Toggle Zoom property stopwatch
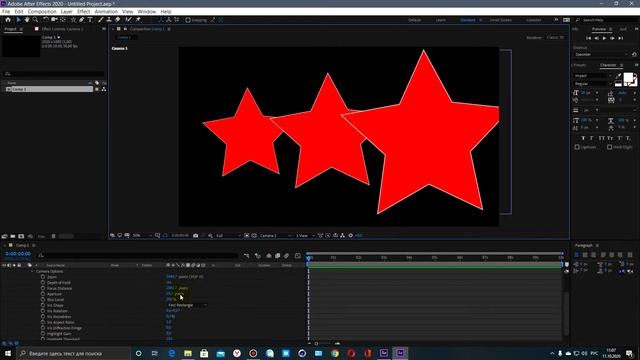Screen dimensions: 640x360 [x=43, y=277]
